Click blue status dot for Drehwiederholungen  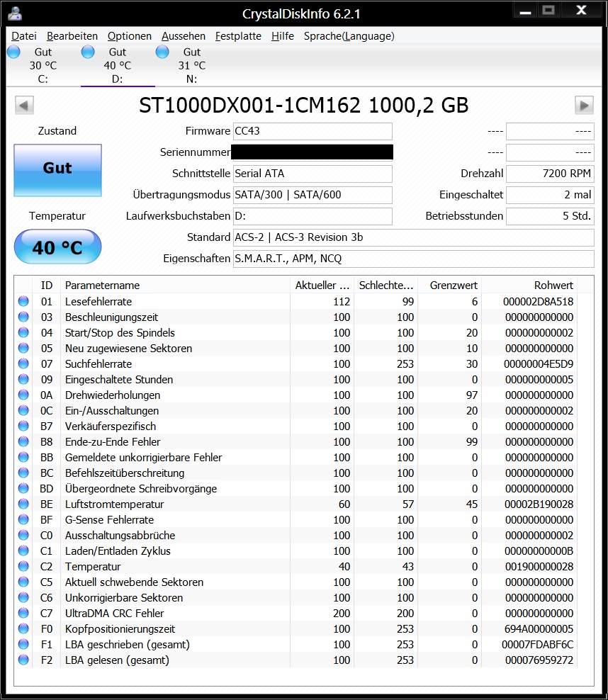coord(23,395)
